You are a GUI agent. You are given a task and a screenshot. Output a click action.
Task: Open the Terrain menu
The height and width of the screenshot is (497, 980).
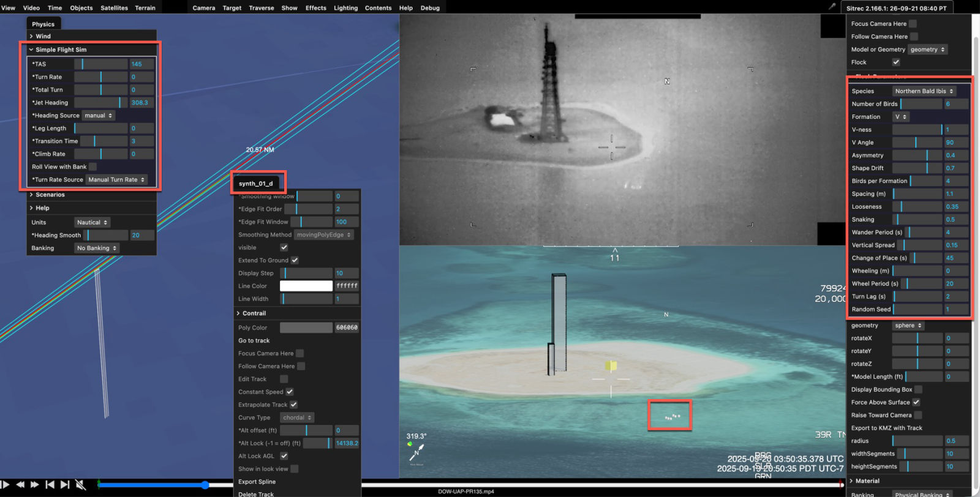tap(145, 8)
